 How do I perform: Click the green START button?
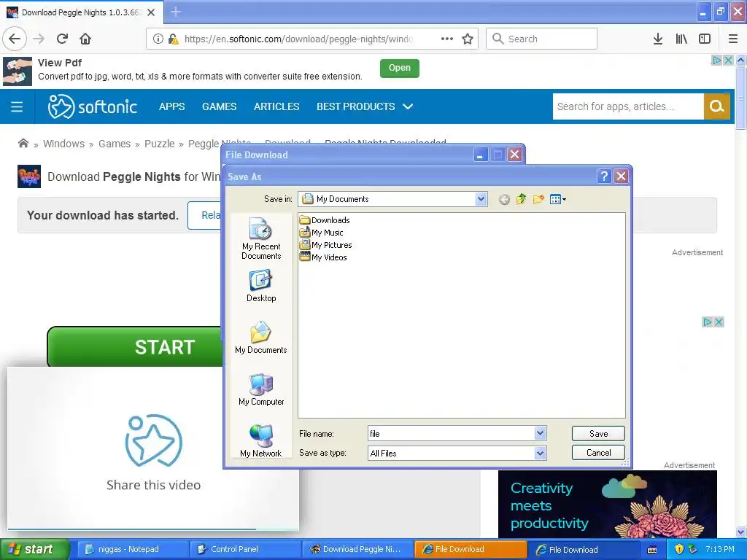point(135,346)
